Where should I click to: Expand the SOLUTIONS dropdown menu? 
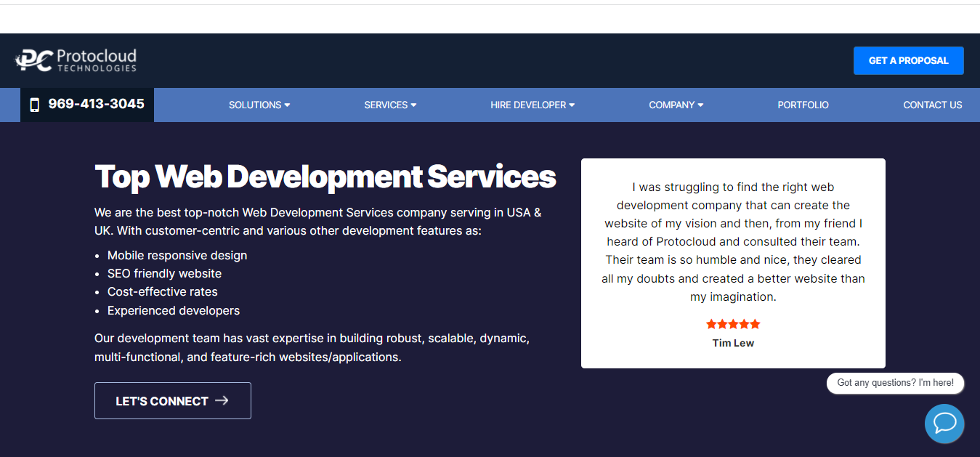[259, 105]
